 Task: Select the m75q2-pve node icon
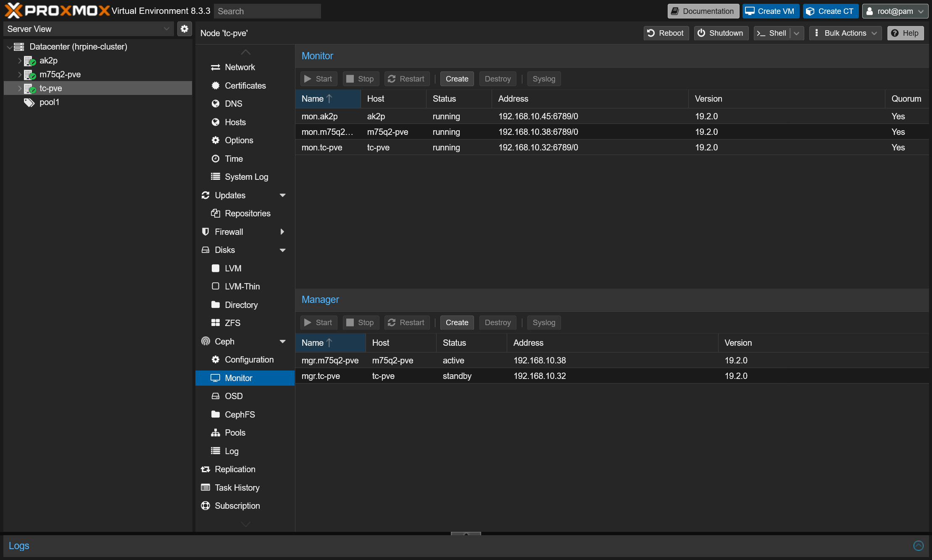click(x=29, y=75)
